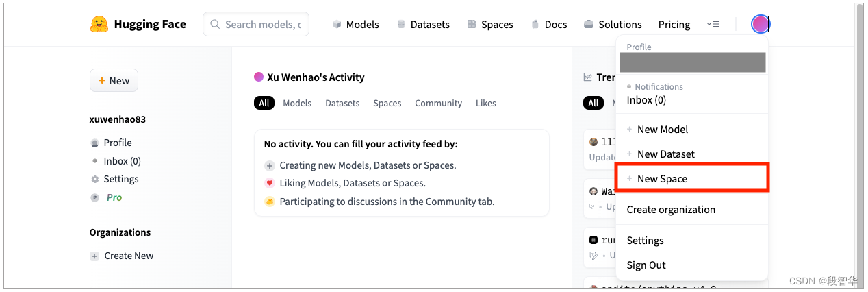
Task: Select the Spaces activity filter tab
Action: click(x=387, y=103)
